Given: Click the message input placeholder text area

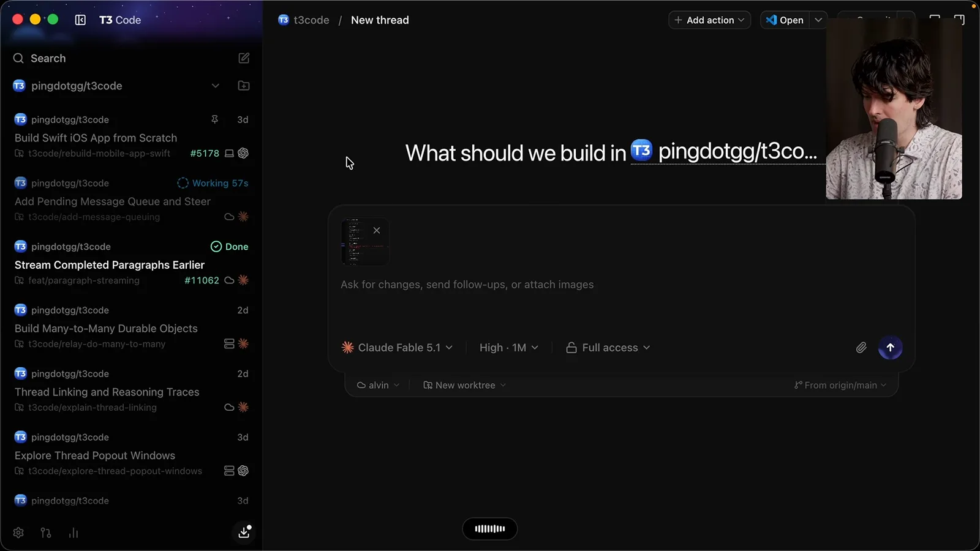Looking at the screenshot, I should 467,285.
